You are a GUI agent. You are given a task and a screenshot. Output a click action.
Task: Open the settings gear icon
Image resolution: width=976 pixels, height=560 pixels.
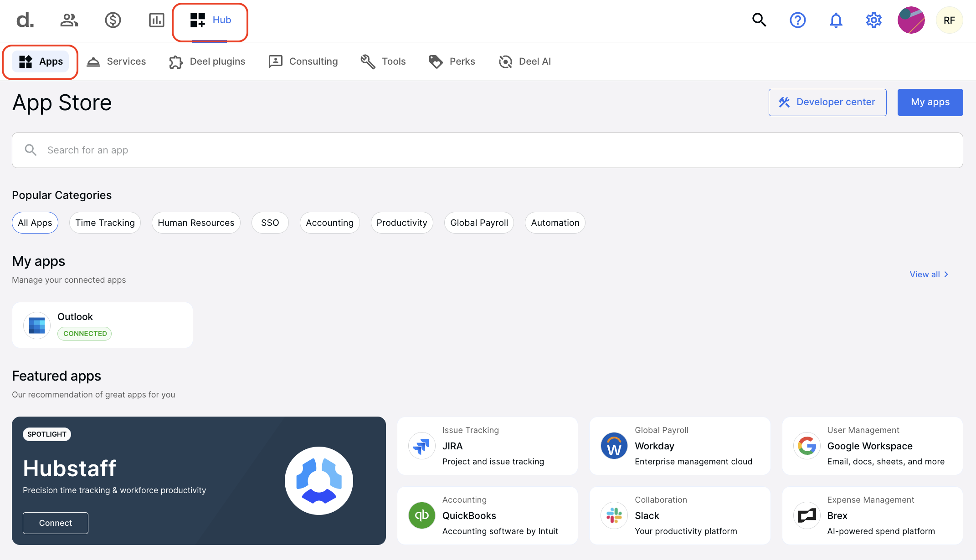(x=873, y=20)
